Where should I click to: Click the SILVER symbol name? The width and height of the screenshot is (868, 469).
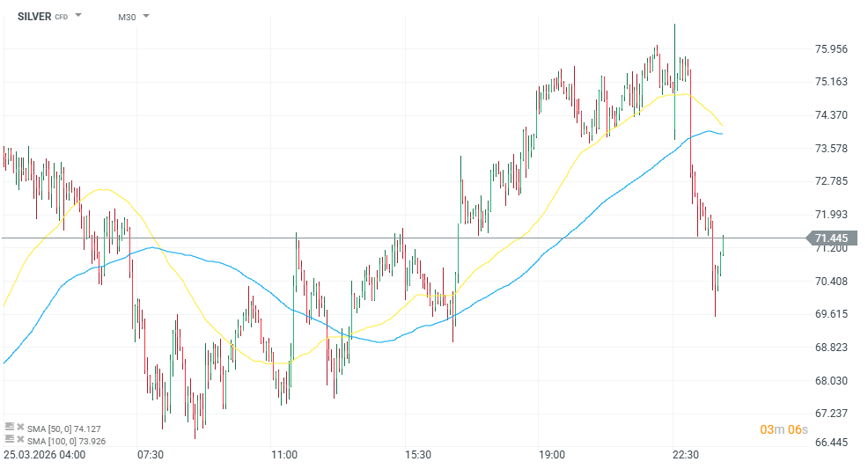(x=34, y=16)
